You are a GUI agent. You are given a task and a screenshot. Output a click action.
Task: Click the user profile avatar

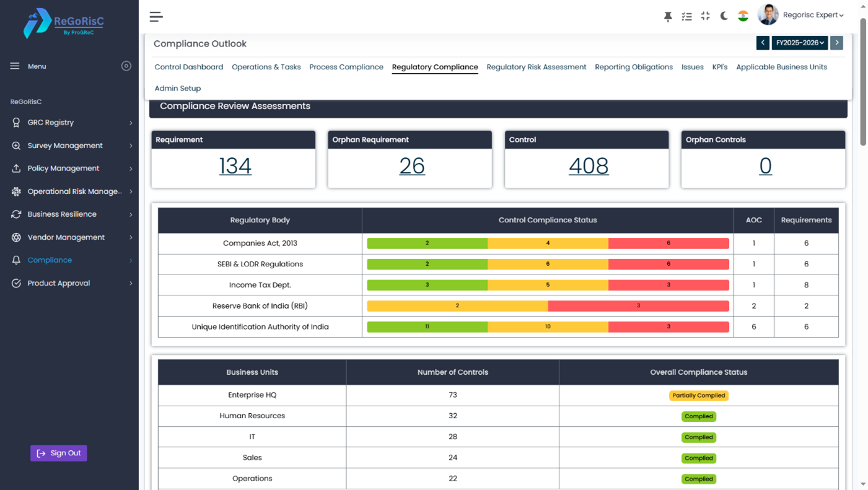coord(768,15)
